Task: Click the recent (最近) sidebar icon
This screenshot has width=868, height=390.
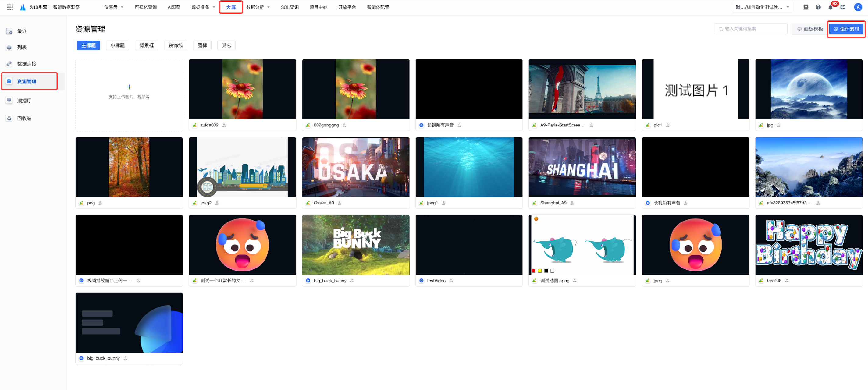Action: tap(9, 31)
